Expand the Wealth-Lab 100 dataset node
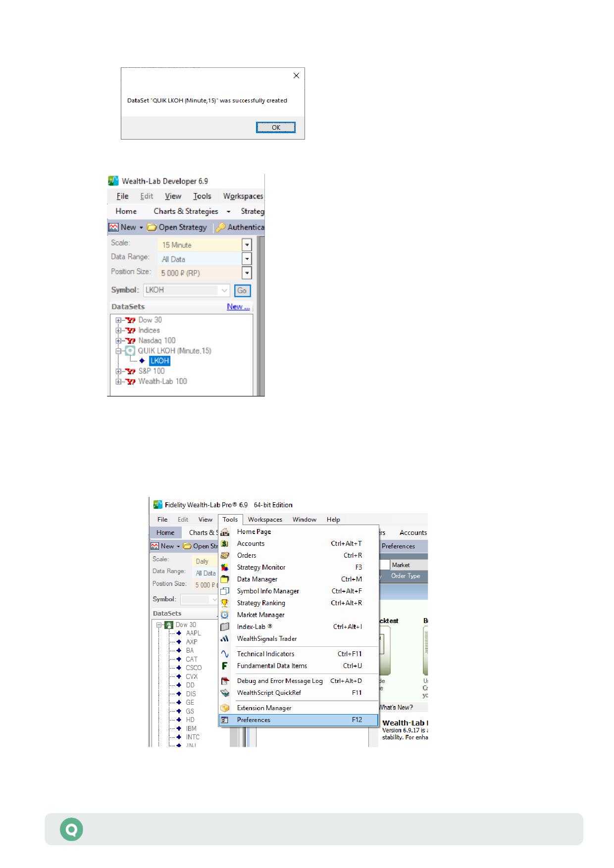614x868 pixels. click(x=118, y=382)
